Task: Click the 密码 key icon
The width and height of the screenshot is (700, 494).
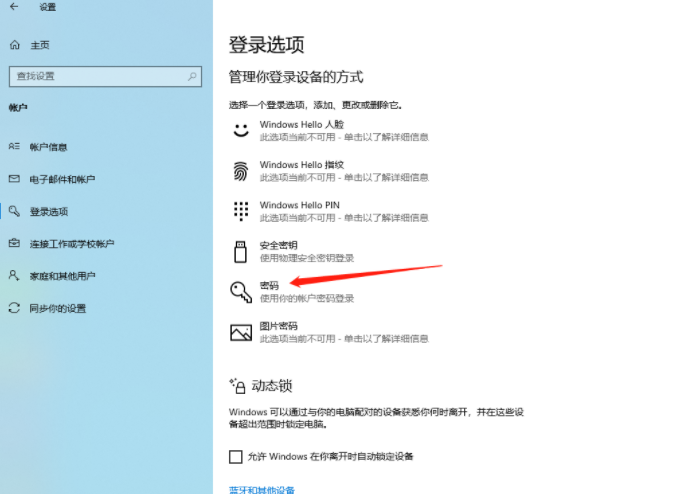Action: (x=241, y=292)
